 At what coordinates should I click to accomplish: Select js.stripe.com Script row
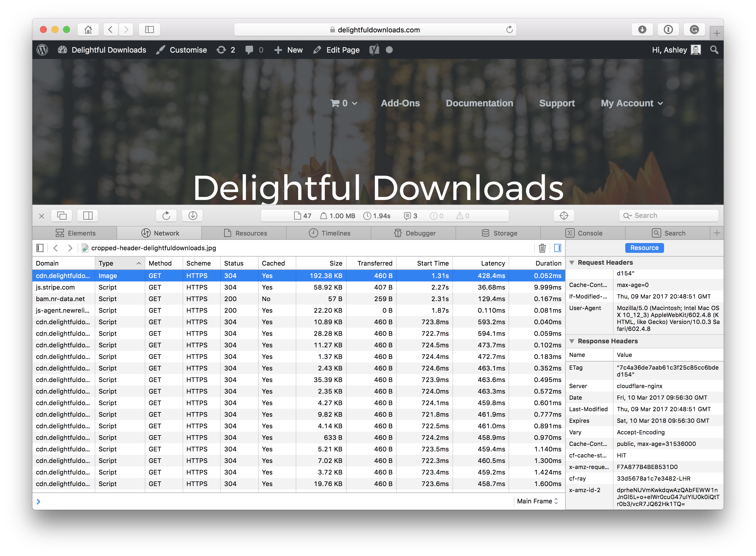299,287
